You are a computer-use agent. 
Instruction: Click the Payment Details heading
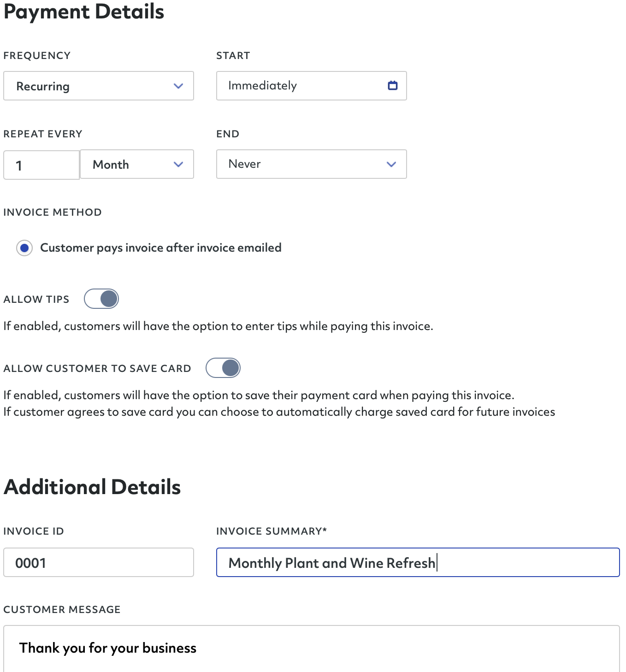[84, 12]
